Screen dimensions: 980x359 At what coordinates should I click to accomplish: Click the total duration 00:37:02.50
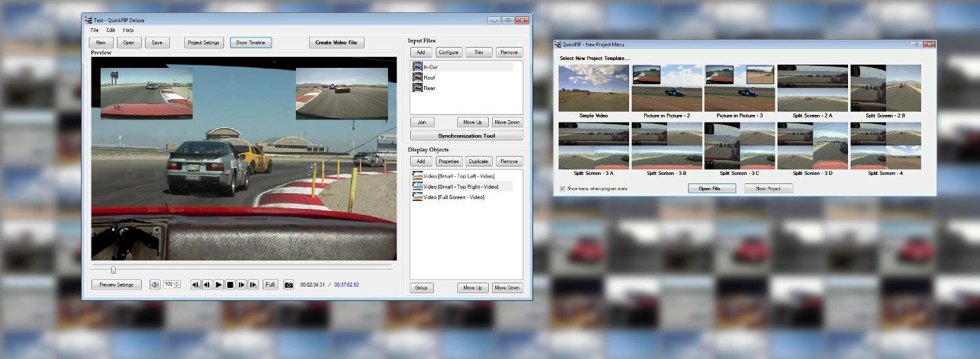346,285
